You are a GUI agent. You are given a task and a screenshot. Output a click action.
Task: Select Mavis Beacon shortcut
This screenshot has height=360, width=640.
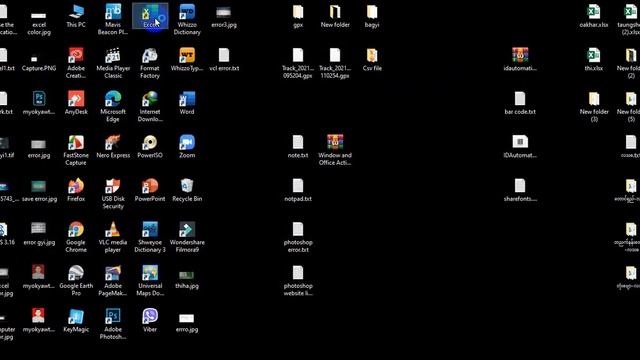pyautogui.click(x=113, y=20)
